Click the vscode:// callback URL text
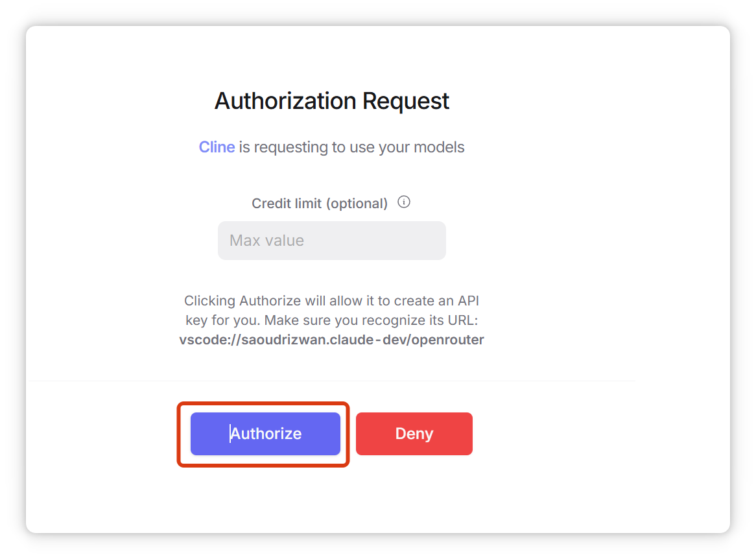The height and width of the screenshot is (559, 756). pyautogui.click(x=331, y=339)
